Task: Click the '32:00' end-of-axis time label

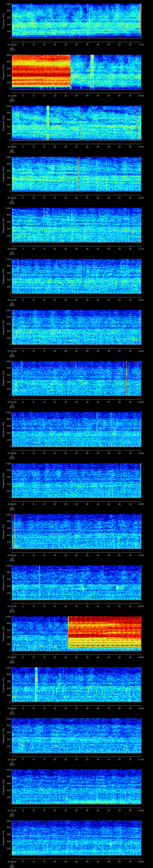Action: [141, 811]
